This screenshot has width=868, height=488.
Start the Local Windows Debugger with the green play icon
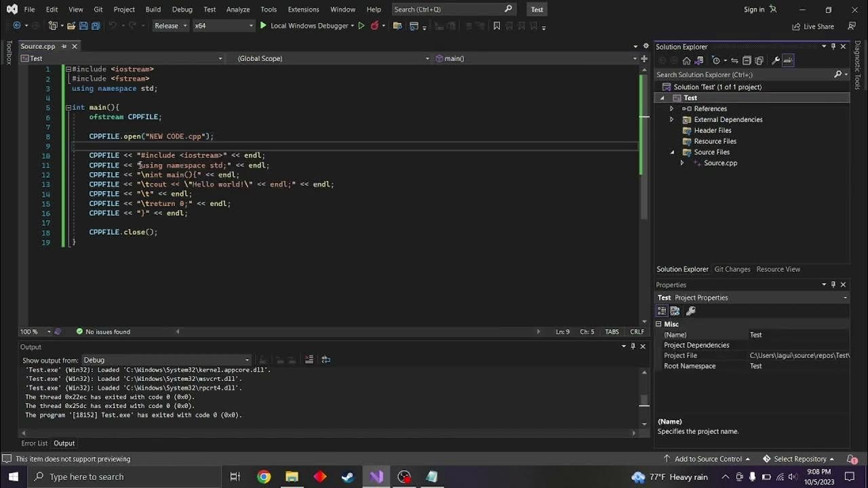click(x=263, y=26)
